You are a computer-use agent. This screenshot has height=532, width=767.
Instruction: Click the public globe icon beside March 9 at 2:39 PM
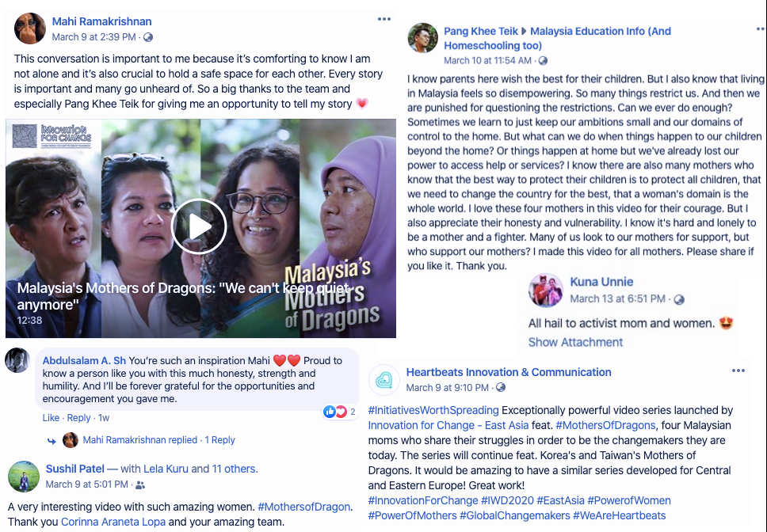pos(148,37)
